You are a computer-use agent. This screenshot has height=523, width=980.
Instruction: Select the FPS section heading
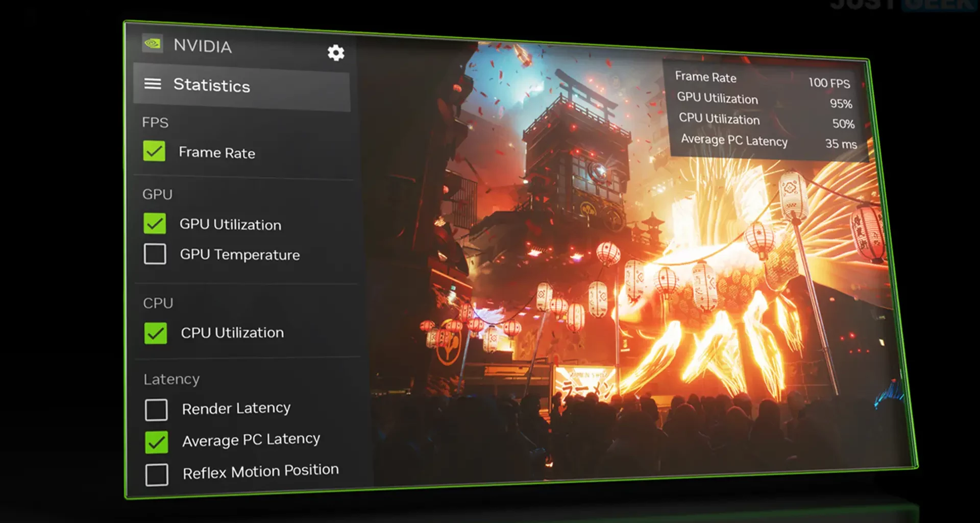click(155, 123)
